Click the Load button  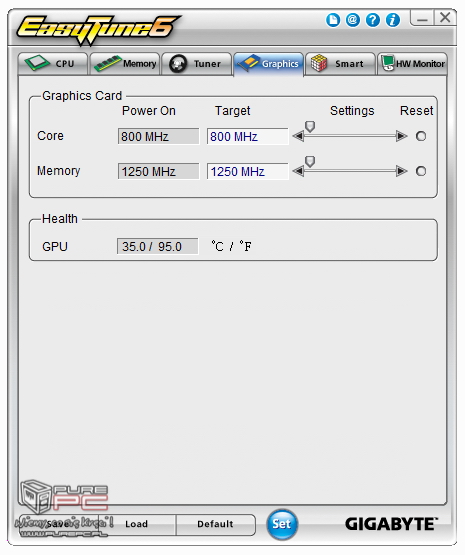(x=137, y=524)
